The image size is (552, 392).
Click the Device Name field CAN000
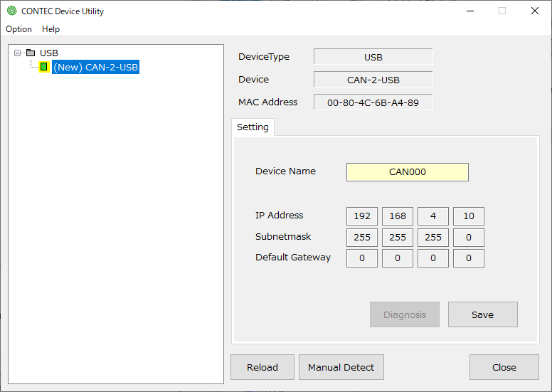point(408,172)
